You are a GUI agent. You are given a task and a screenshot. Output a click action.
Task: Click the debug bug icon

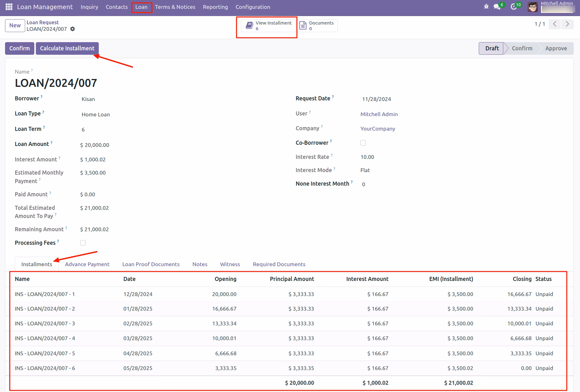point(486,7)
